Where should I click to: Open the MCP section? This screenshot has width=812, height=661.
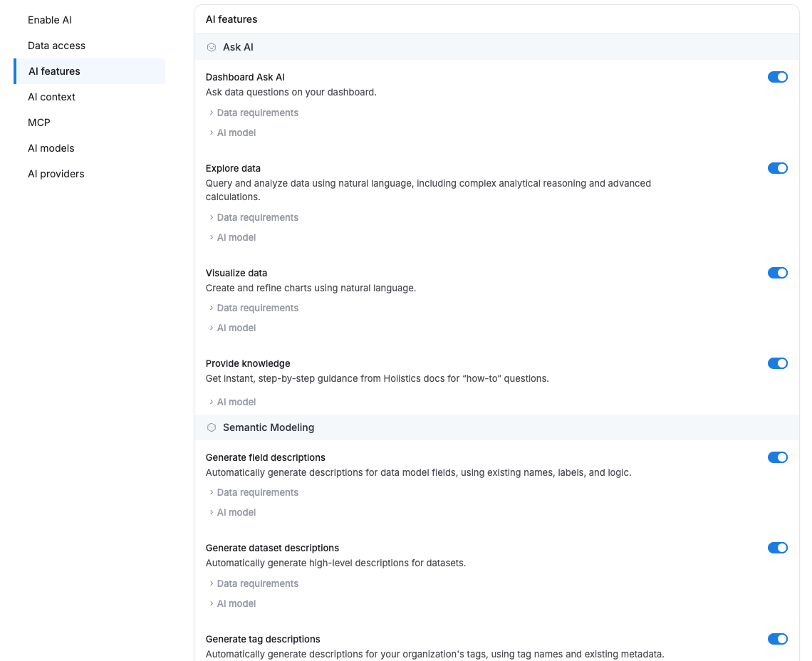coord(38,123)
